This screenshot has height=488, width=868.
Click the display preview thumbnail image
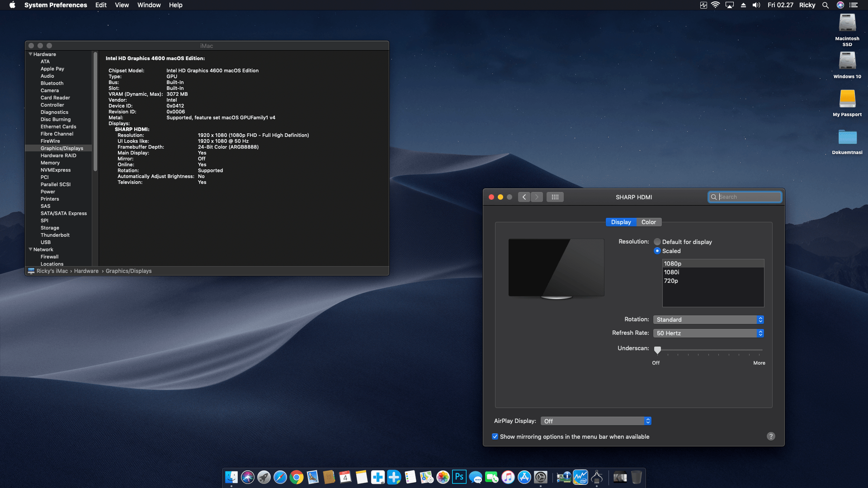tap(556, 269)
